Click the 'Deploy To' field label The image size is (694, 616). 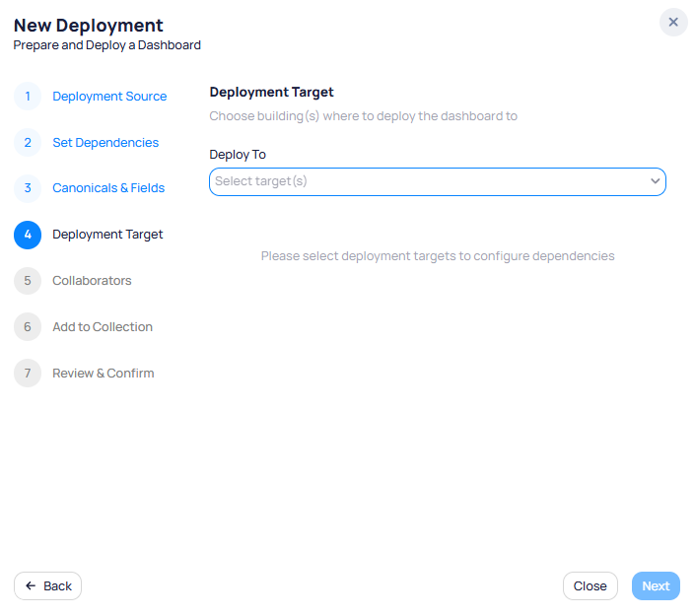[238, 155]
